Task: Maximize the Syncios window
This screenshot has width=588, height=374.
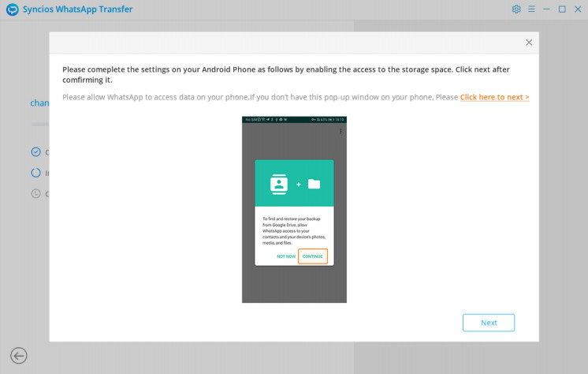Action: (562, 9)
